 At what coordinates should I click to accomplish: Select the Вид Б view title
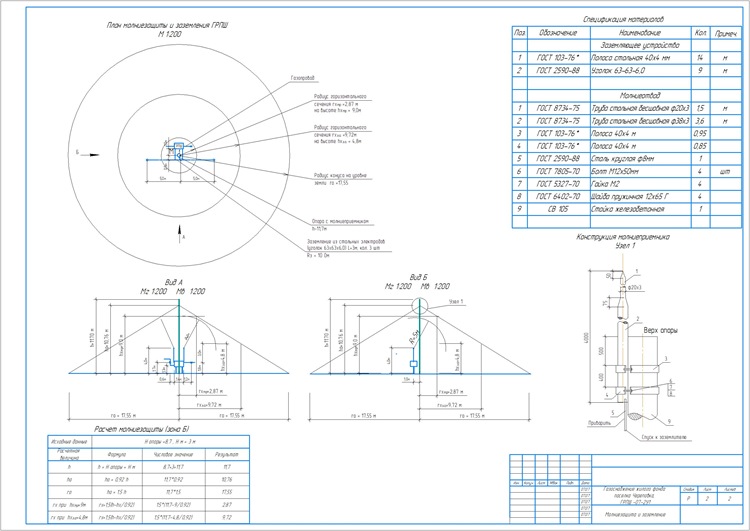pos(419,277)
